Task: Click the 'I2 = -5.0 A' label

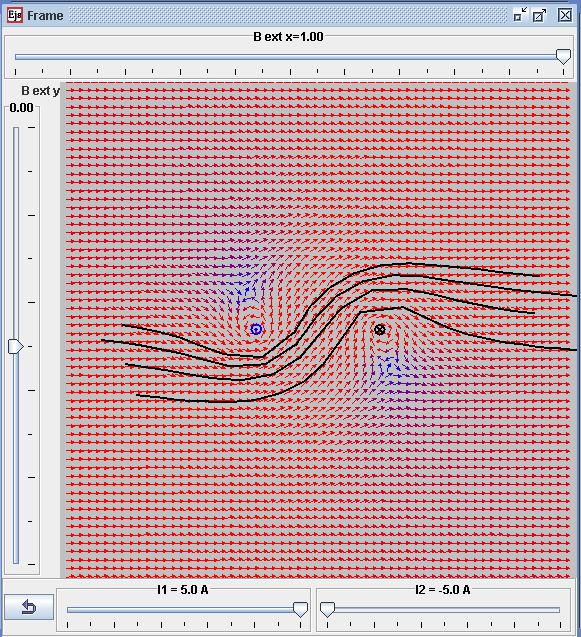Action: click(x=442, y=589)
